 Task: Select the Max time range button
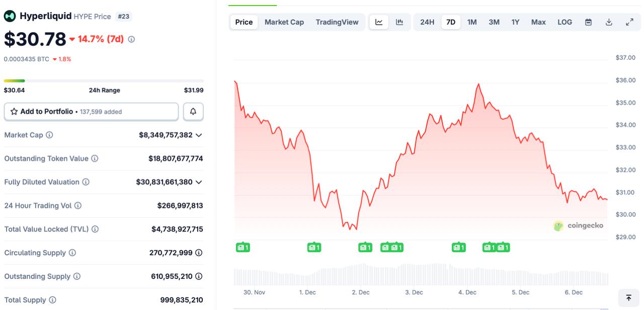(x=538, y=22)
